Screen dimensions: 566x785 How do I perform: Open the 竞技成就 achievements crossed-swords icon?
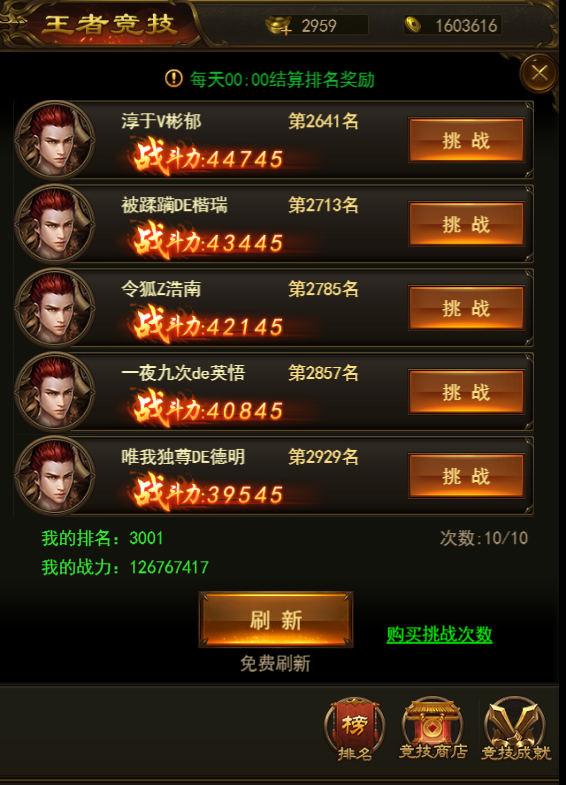point(515,729)
